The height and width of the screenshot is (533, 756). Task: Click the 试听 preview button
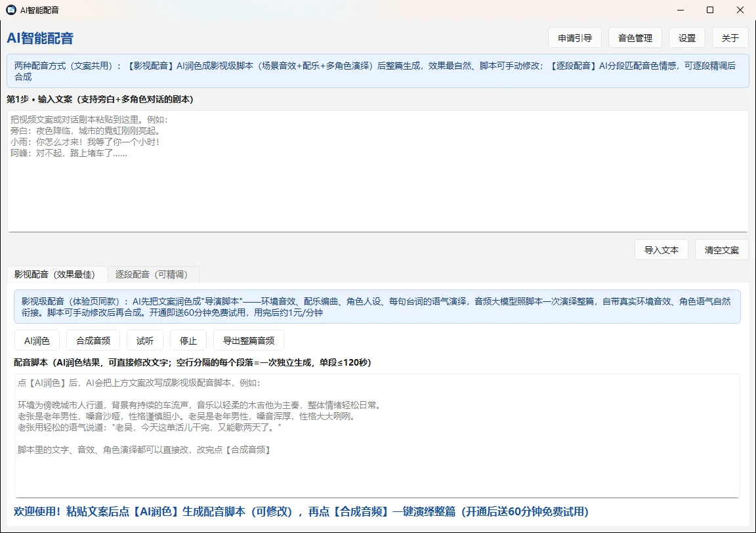pos(144,341)
